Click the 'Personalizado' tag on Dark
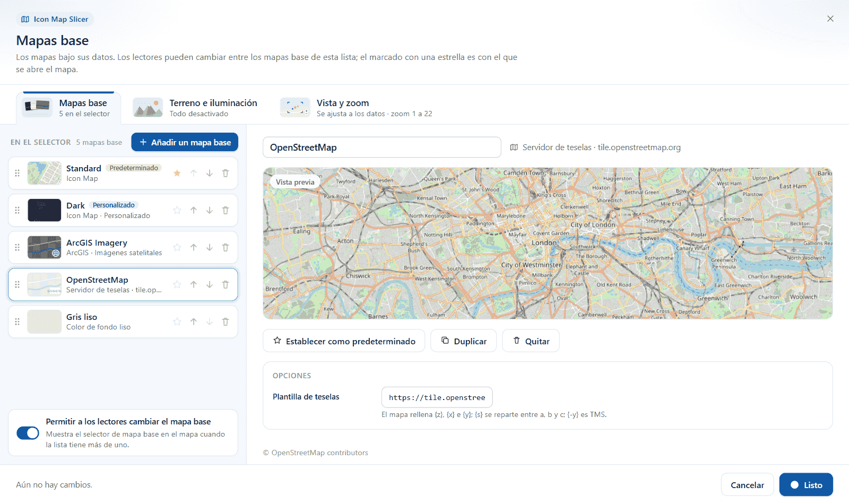The image size is (849, 504). 114,205
